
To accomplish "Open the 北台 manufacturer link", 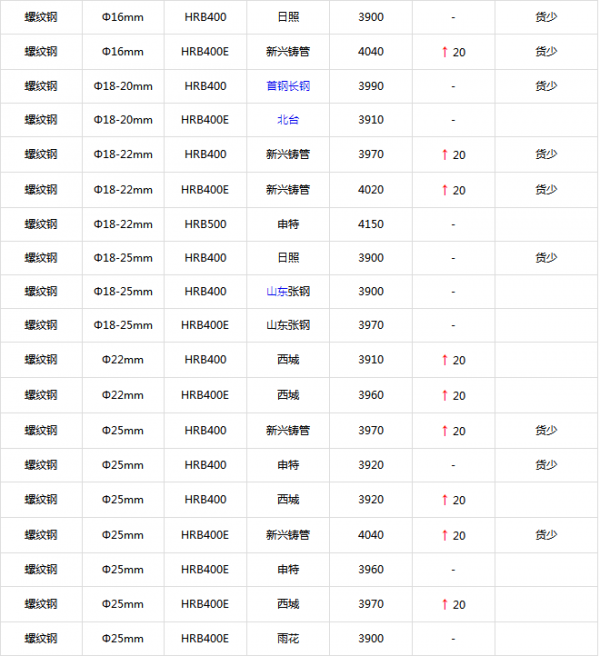I will (288, 120).
